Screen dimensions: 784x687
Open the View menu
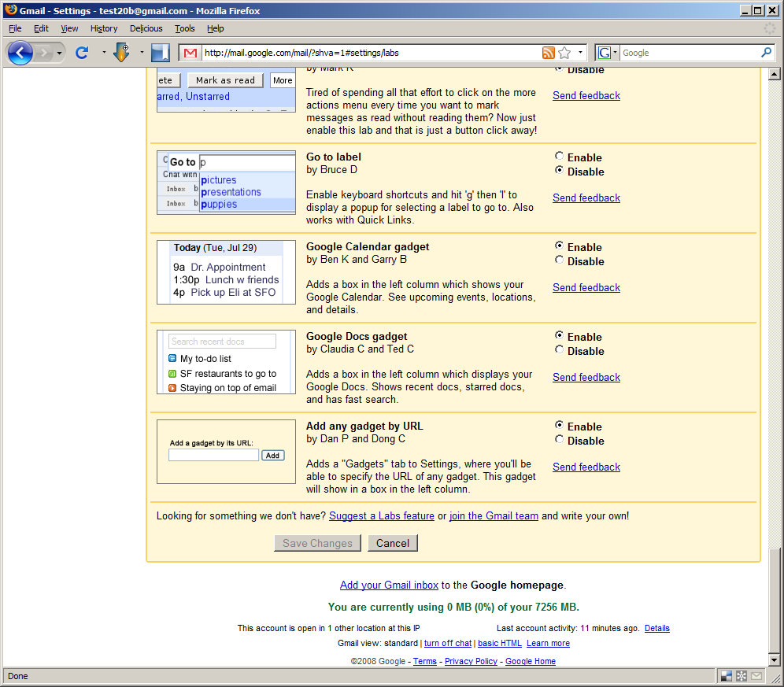click(69, 28)
